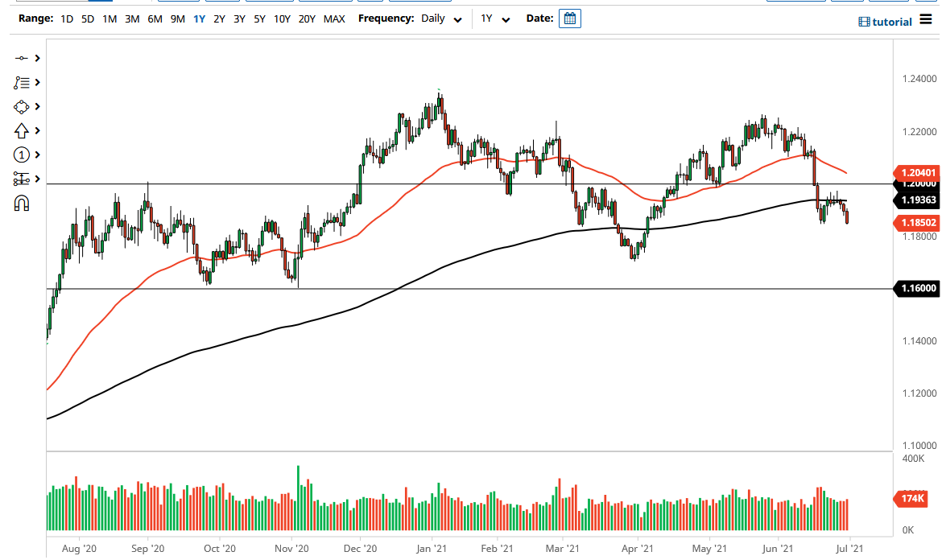This screenshot has height=560, width=942.
Task: Open the Frequency Daily dropdown
Action: 441,19
